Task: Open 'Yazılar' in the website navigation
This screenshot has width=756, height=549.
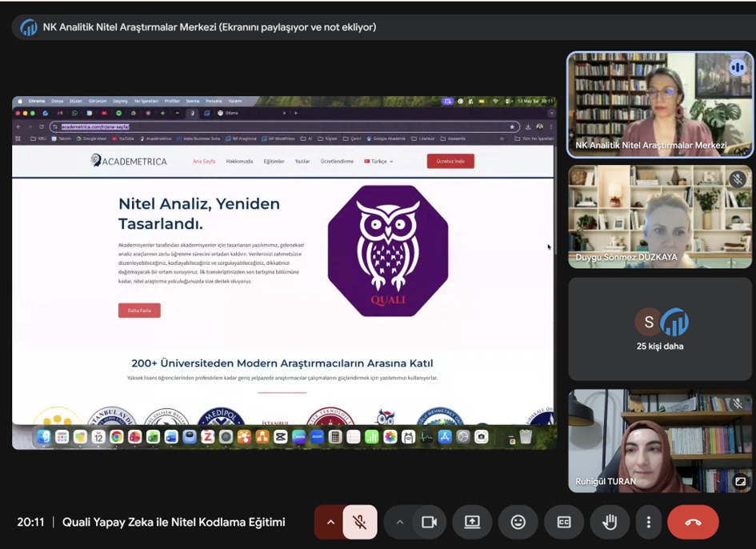Action: (302, 161)
